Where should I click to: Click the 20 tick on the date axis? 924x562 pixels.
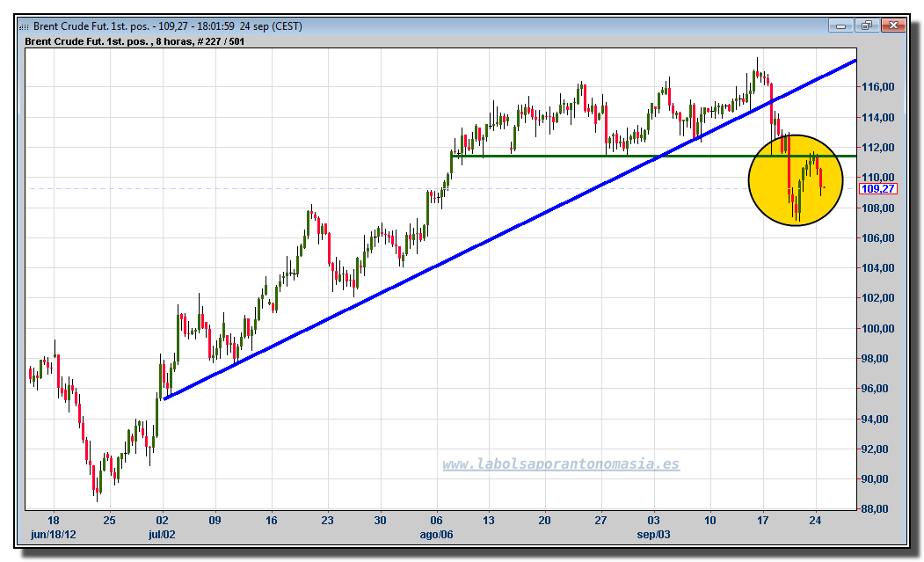544,521
